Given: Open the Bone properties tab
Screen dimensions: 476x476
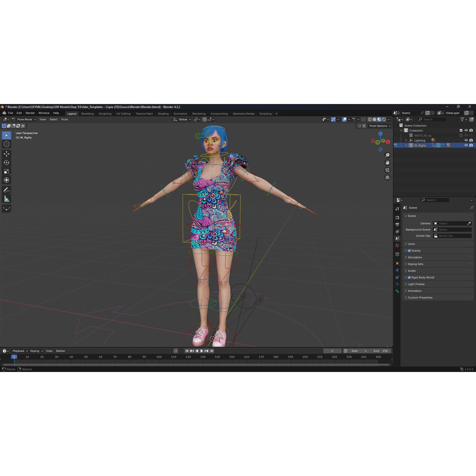Looking at the screenshot, I should (397, 291).
